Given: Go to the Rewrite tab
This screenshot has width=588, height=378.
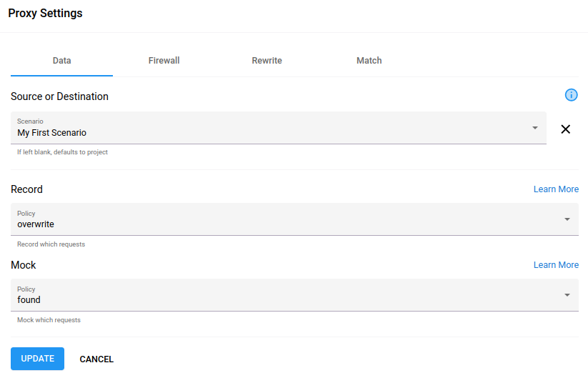Looking at the screenshot, I should coord(266,61).
